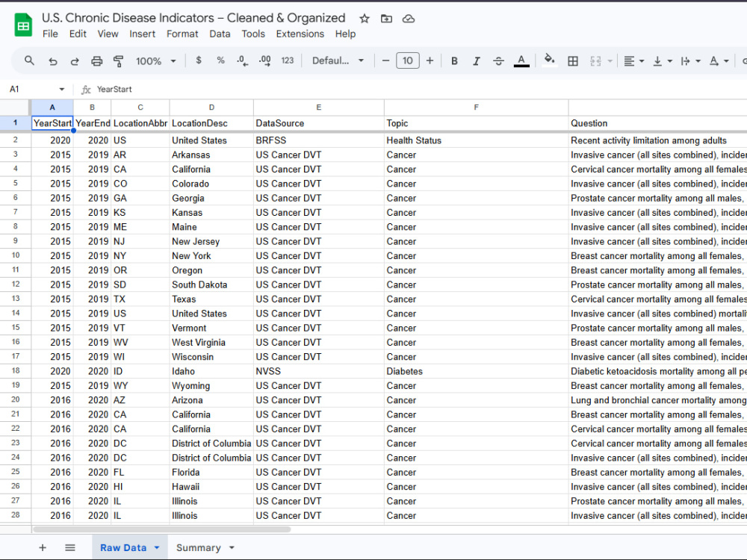Show all sheets list
The width and height of the screenshot is (747, 560).
click(70, 547)
